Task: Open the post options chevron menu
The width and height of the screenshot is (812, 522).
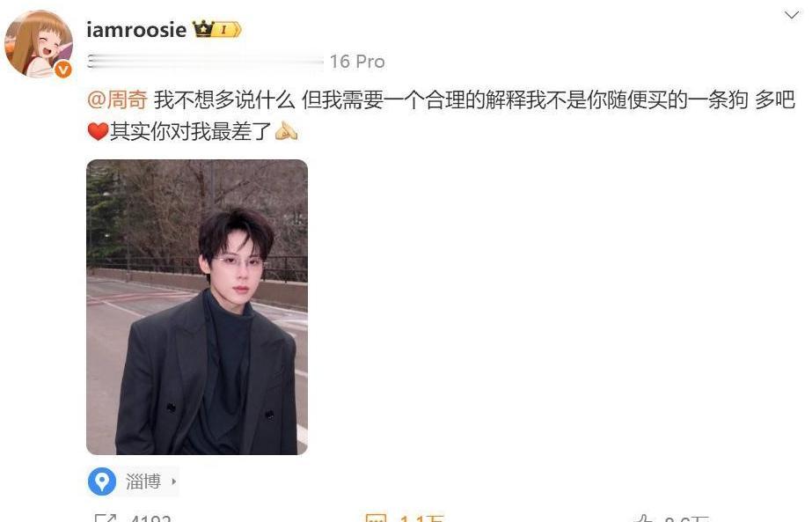Action: click(x=791, y=15)
